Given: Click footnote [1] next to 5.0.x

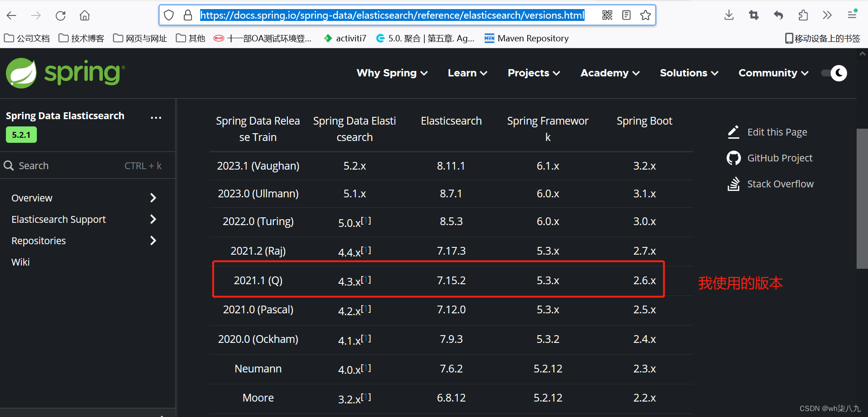Looking at the screenshot, I should 366,220.
